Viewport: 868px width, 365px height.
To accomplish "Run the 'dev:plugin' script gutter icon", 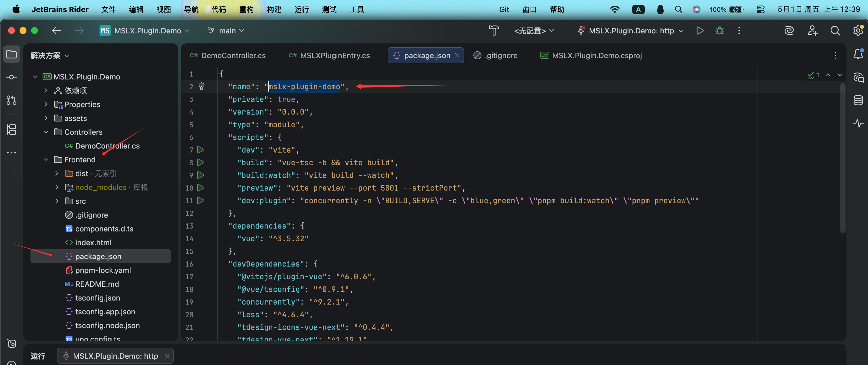I will 201,200.
